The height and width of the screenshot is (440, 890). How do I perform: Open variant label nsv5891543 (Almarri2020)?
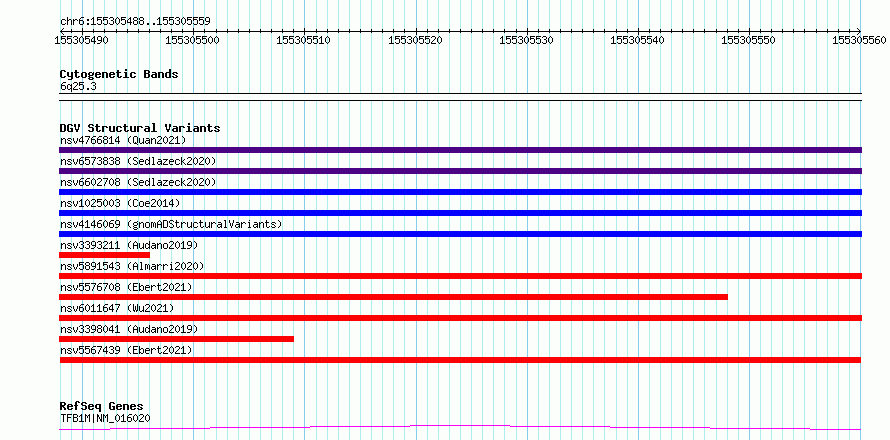pos(132,266)
